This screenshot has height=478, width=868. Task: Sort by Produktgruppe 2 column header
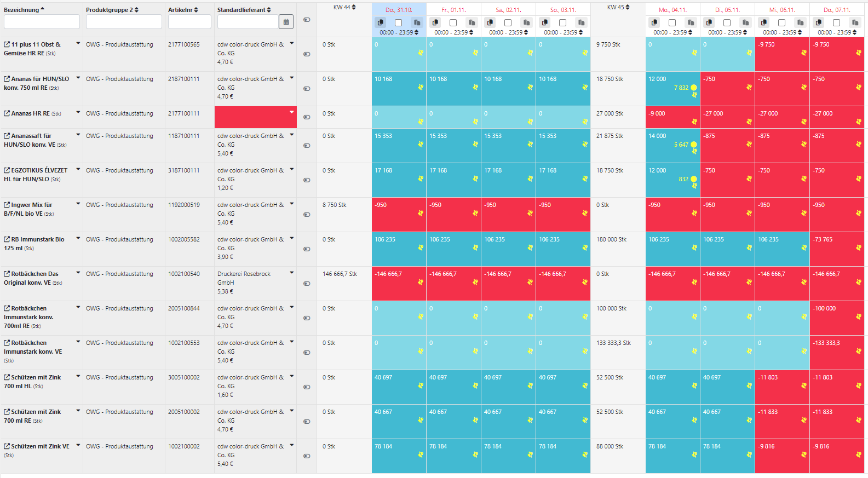(x=112, y=10)
